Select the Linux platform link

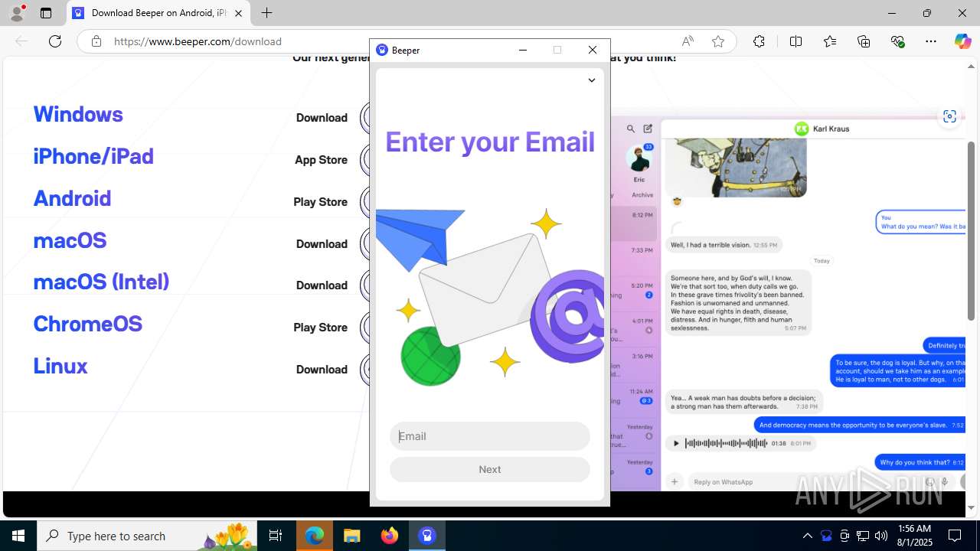coord(60,366)
